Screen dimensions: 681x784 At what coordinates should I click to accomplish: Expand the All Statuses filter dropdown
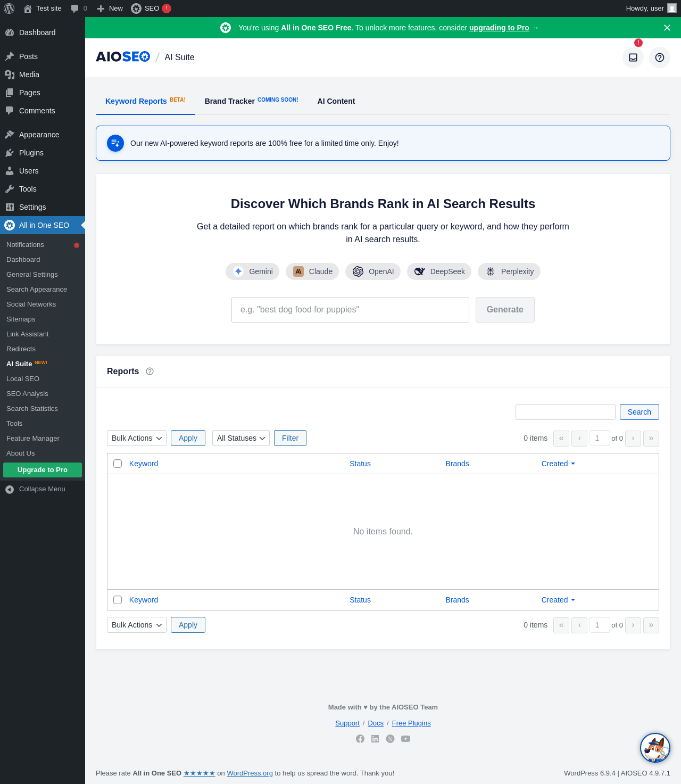(x=241, y=438)
